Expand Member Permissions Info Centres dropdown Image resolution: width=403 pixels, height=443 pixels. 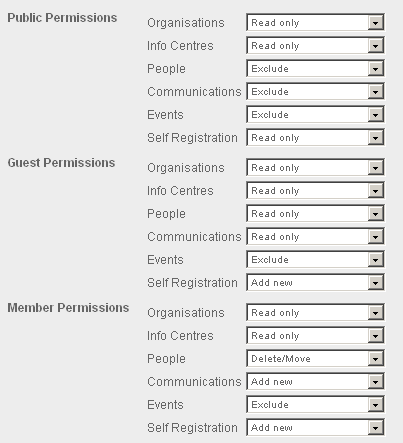(315, 336)
